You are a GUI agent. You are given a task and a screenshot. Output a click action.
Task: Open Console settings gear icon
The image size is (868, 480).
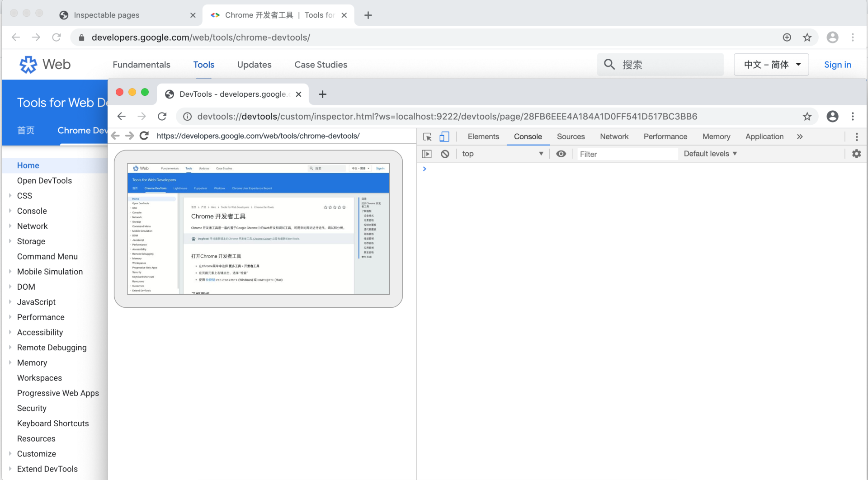pyautogui.click(x=856, y=154)
